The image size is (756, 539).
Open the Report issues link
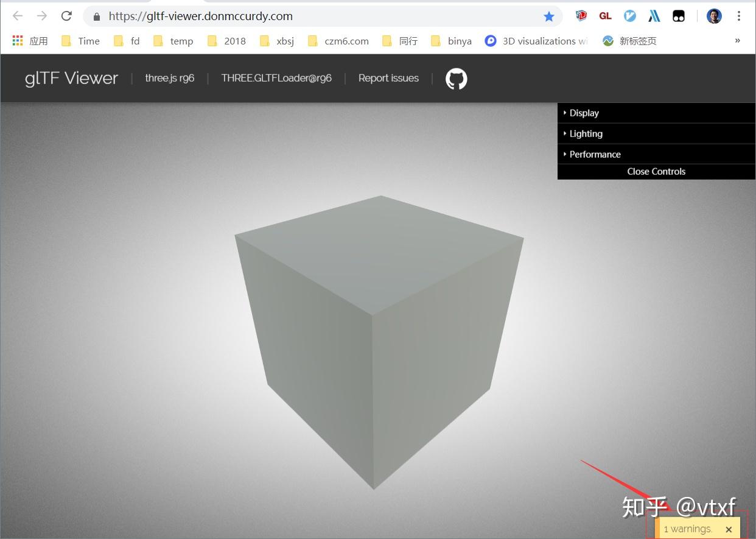[388, 78]
